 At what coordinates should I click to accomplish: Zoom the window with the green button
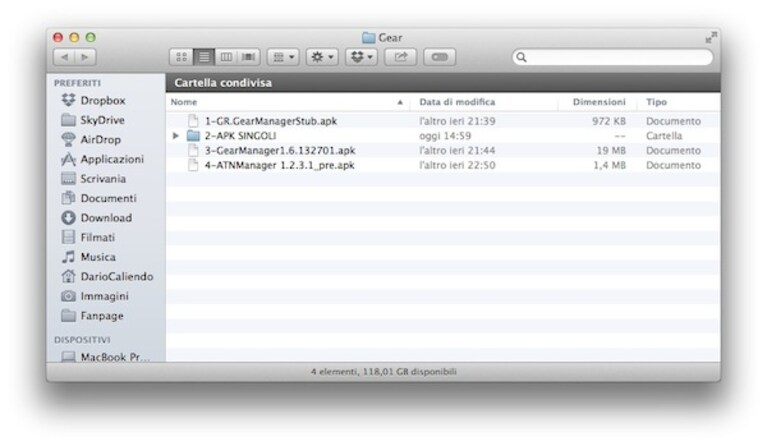[x=90, y=37]
